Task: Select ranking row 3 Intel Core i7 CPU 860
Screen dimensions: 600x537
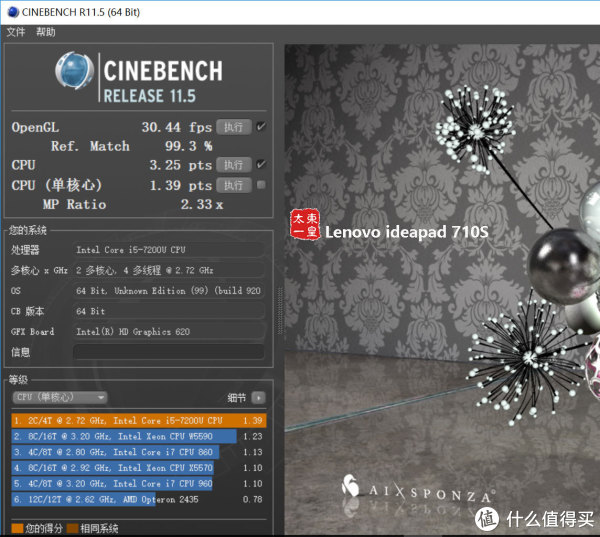Action: [x=139, y=452]
